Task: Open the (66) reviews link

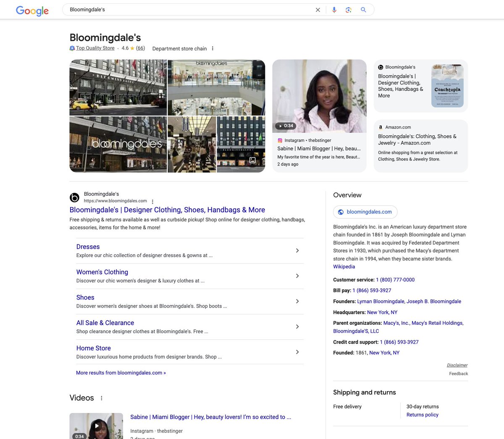Action: tap(140, 48)
